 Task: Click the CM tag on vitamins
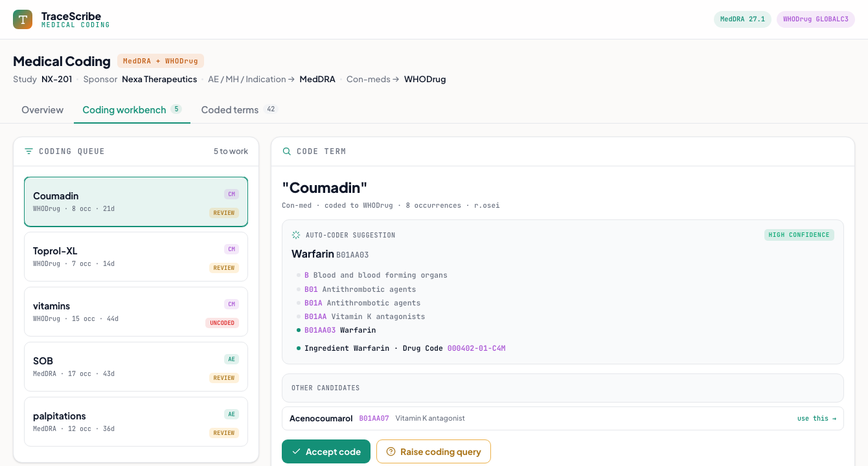pyautogui.click(x=231, y=304)
